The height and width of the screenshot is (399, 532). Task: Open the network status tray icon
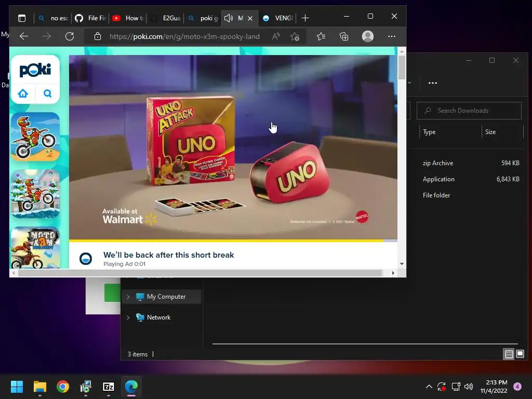point(456,387)
